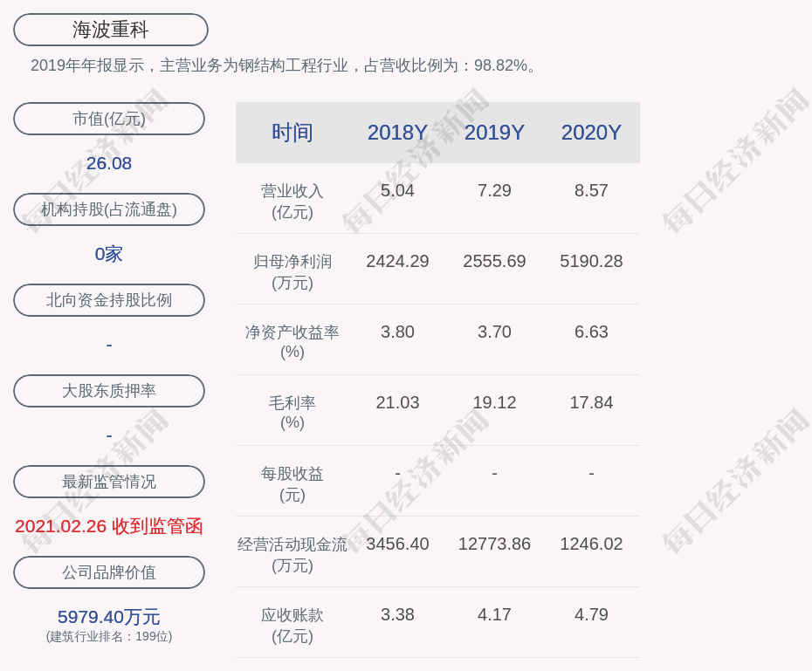
Task: Click receivables value 4.79
Action: [591, 614]
